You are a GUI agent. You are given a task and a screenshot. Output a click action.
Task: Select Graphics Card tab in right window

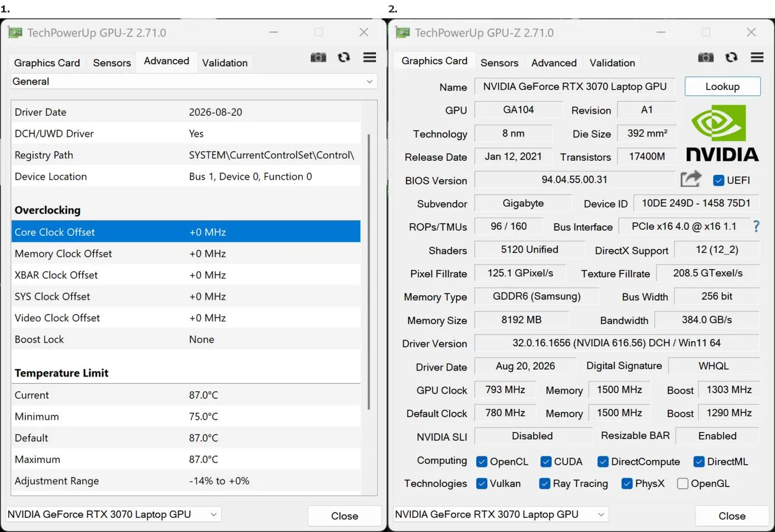point(434,61)
